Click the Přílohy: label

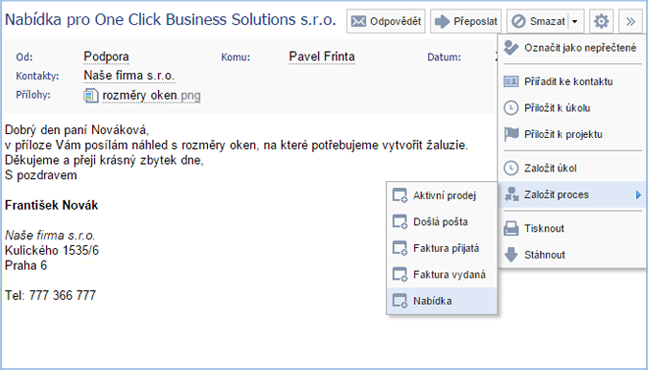(33, 95)
